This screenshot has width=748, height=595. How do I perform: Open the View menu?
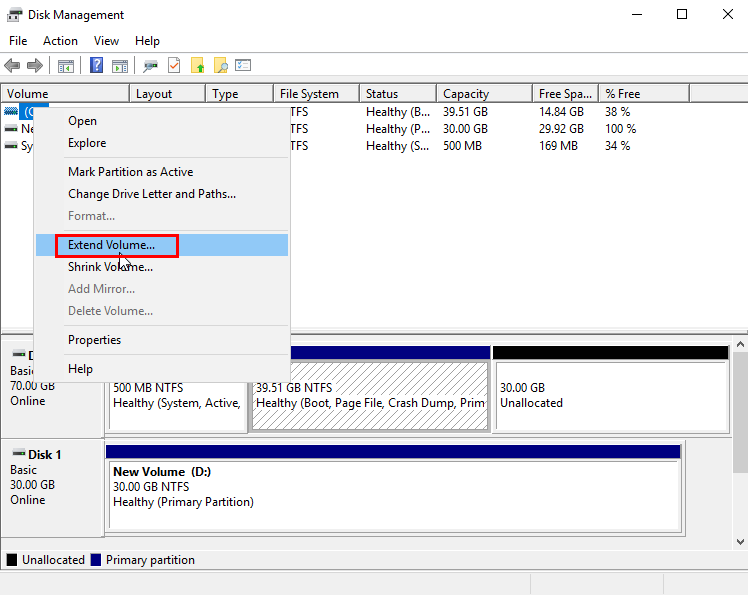click(x=106, y=41)
